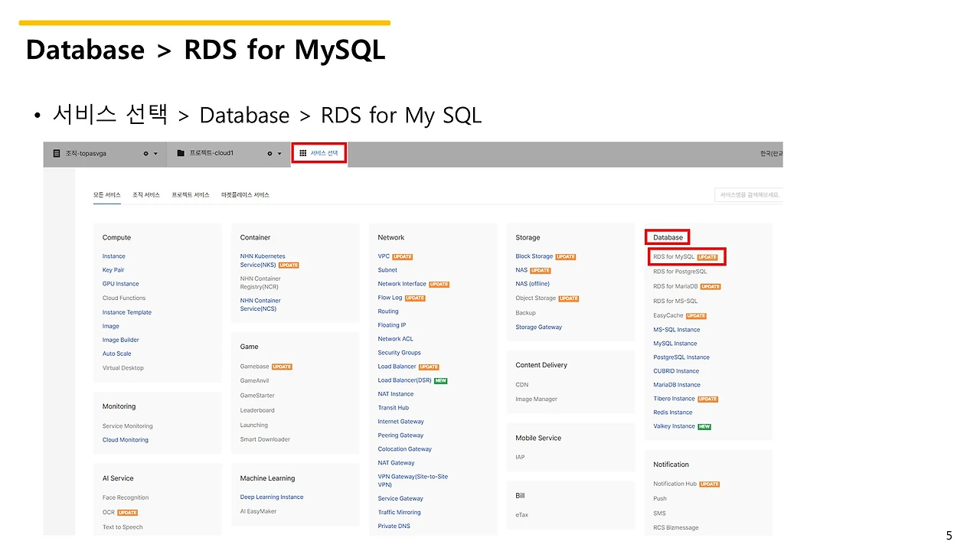Open NHN Kubernetes Service(NKS) link

click(x=263, y=260)
